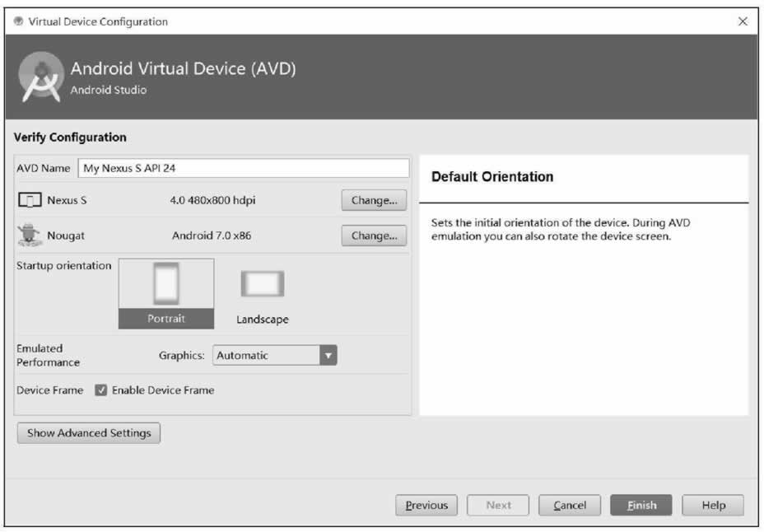Change the Nougat system image
Viewport: 764px width, 532px height.
click(x=374, y=236)
